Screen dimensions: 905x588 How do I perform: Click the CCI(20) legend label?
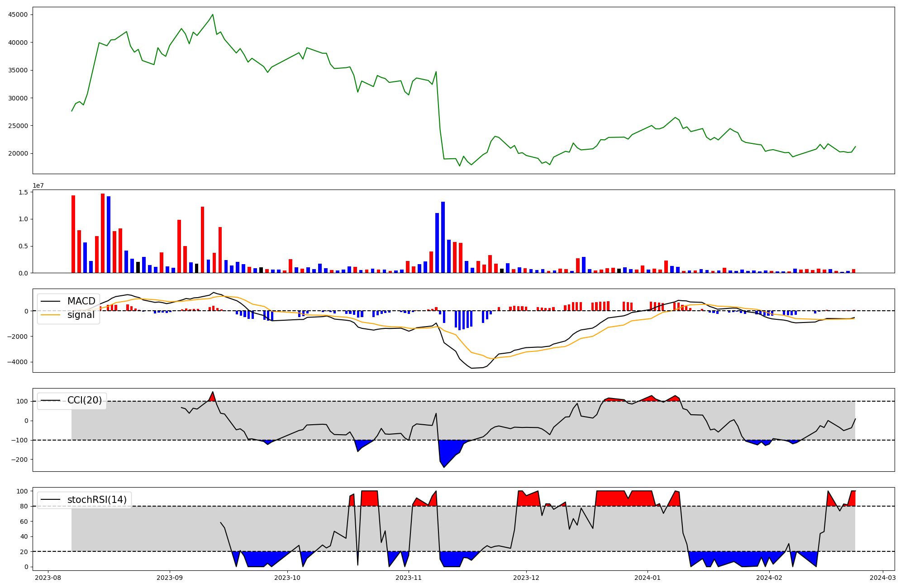pos(85,400)
